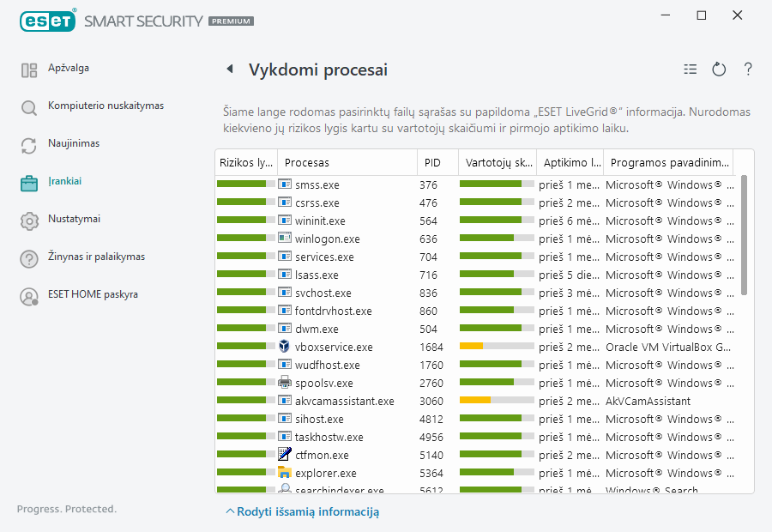Expand Rodyti išsamią informaciją details
Image resolution: width=772 pixels, height=532 pixels.
(x=302, y=511)
